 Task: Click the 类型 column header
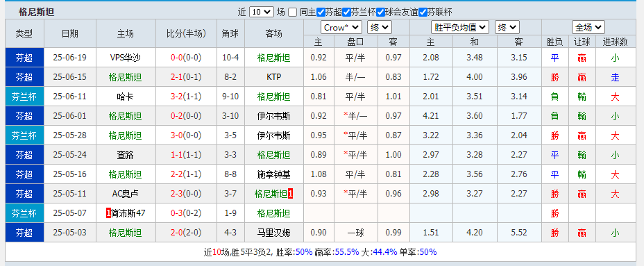(x=25, y=34)
